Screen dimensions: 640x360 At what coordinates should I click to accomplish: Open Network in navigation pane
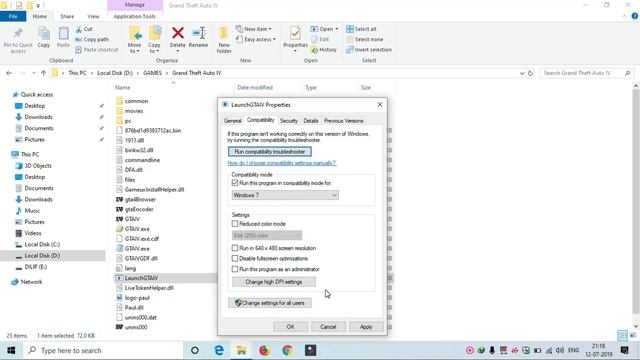coord(31,282)
